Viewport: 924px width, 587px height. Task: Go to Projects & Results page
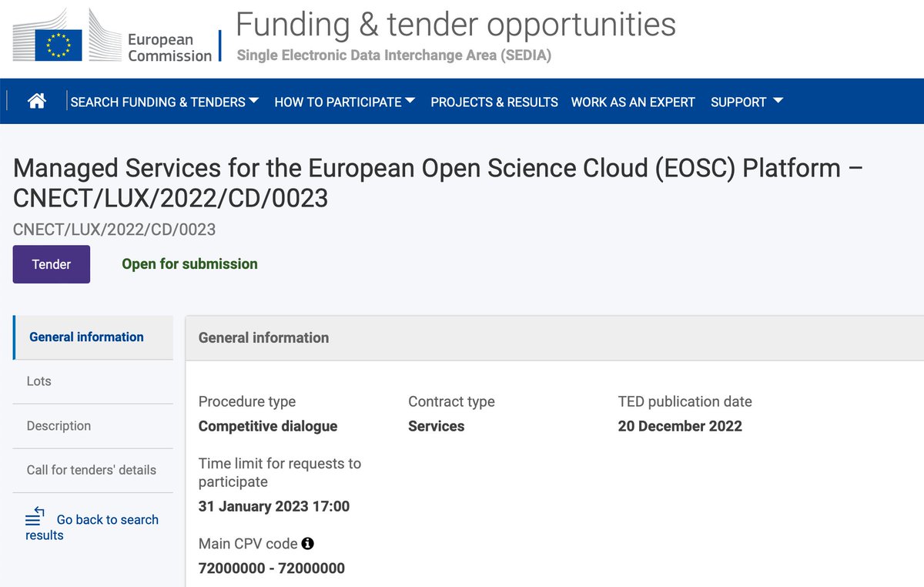coord(494,102)
